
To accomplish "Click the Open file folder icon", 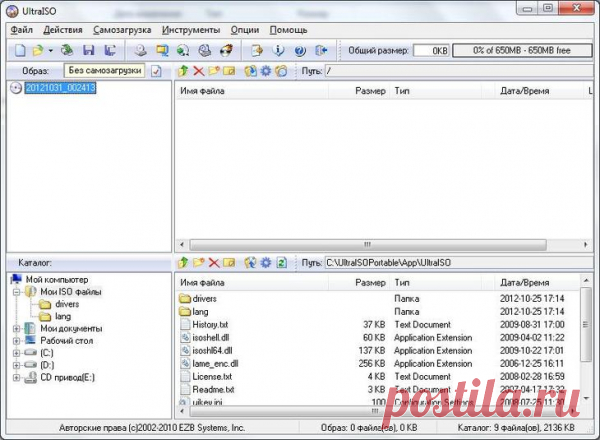I will tap(38, 50).
